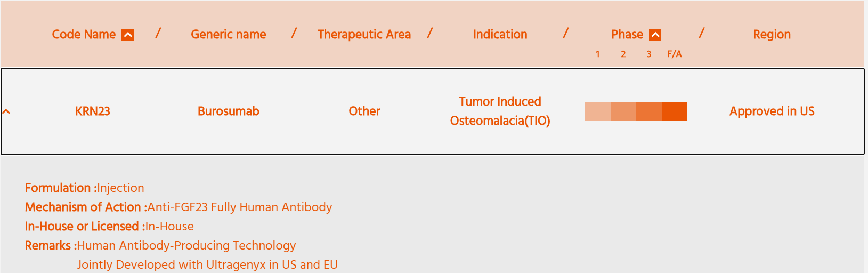Click the Mechanism of Action detail line
This screenshot has height=273, width=868.
(179, 207)
